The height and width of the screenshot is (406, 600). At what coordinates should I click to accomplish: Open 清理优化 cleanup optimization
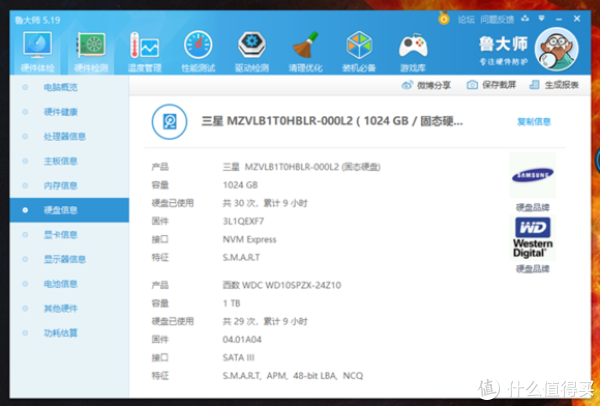(305, 52)
